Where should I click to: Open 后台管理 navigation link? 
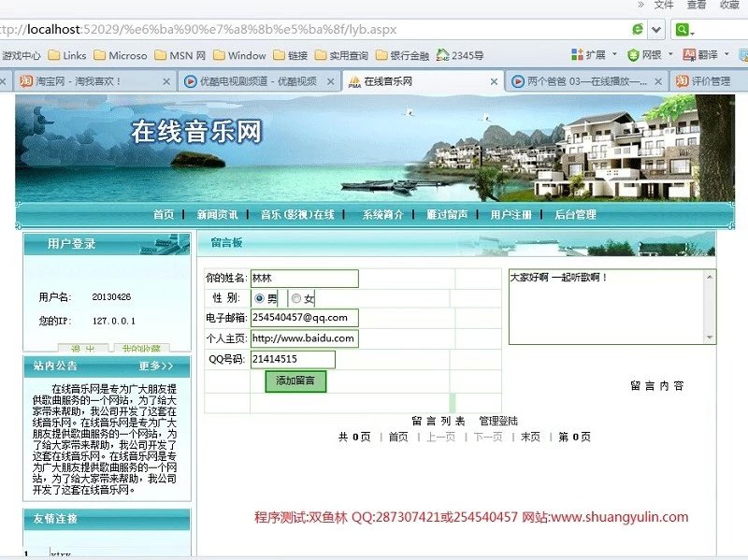(x=575, y=215)
